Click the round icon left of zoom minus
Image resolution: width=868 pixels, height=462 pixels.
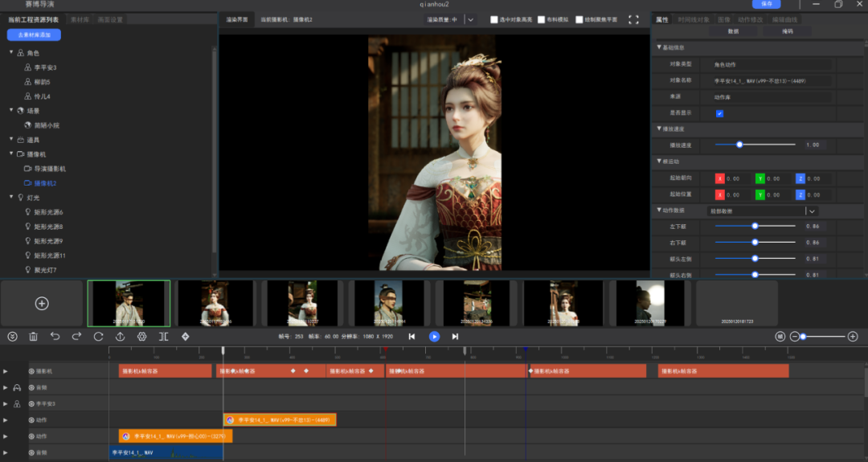click(x=780, y=337)
